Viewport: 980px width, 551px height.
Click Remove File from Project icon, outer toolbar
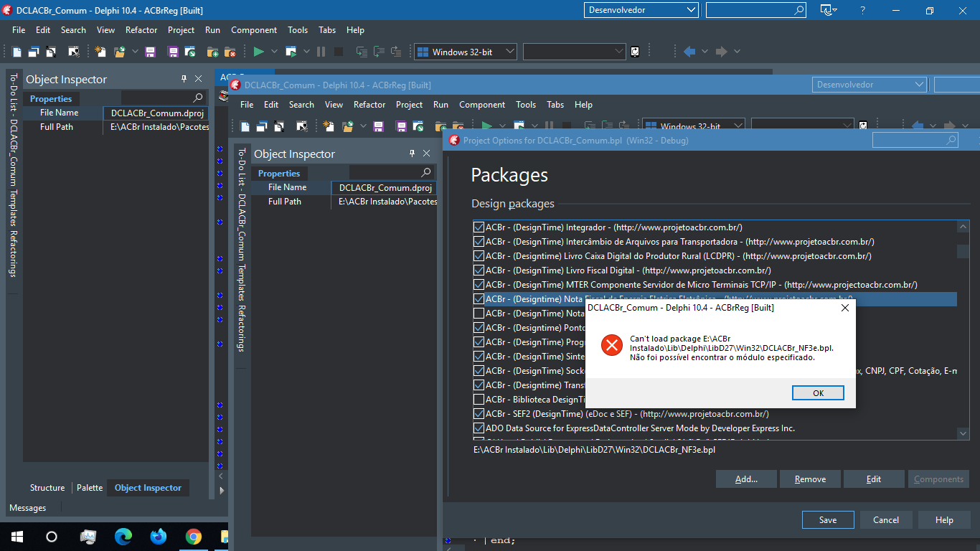pos(230,52)
